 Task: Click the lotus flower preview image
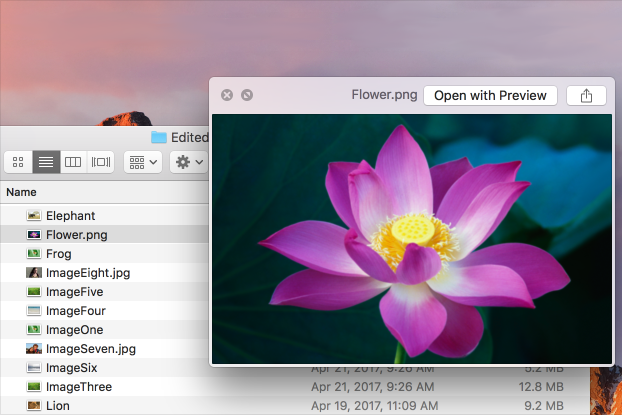click(412, 239)
